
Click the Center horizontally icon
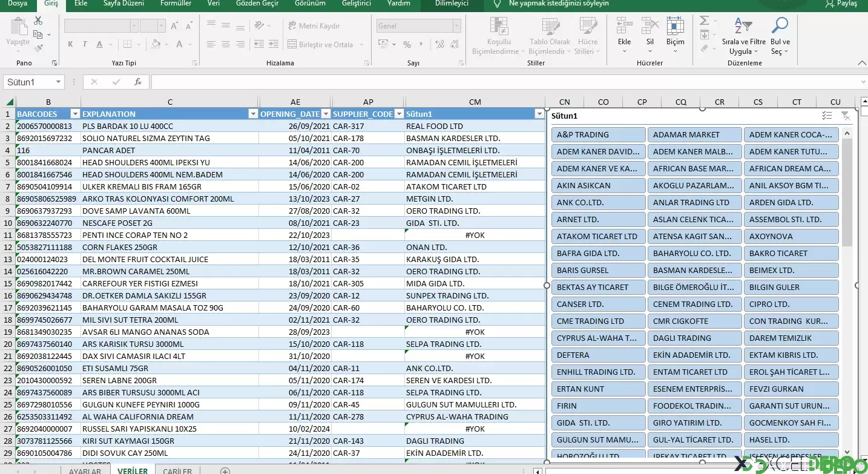coord(226,44)
